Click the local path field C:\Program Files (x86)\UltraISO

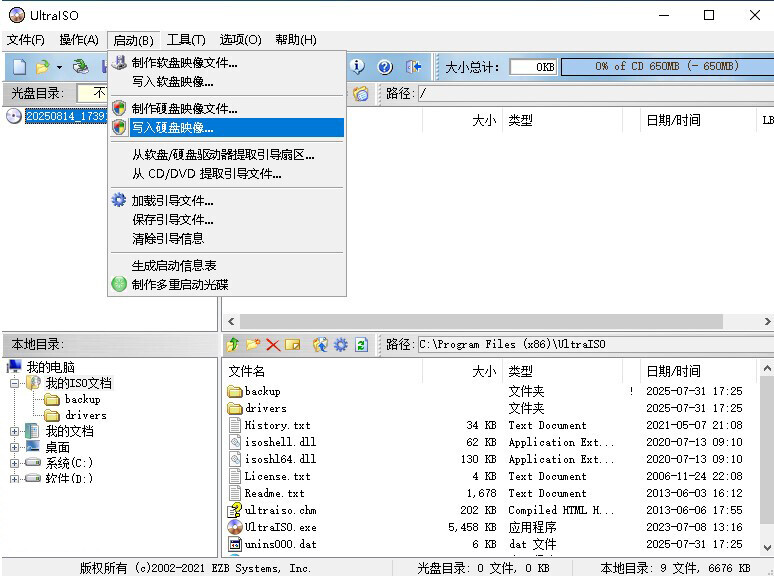(x=596, y=344)
